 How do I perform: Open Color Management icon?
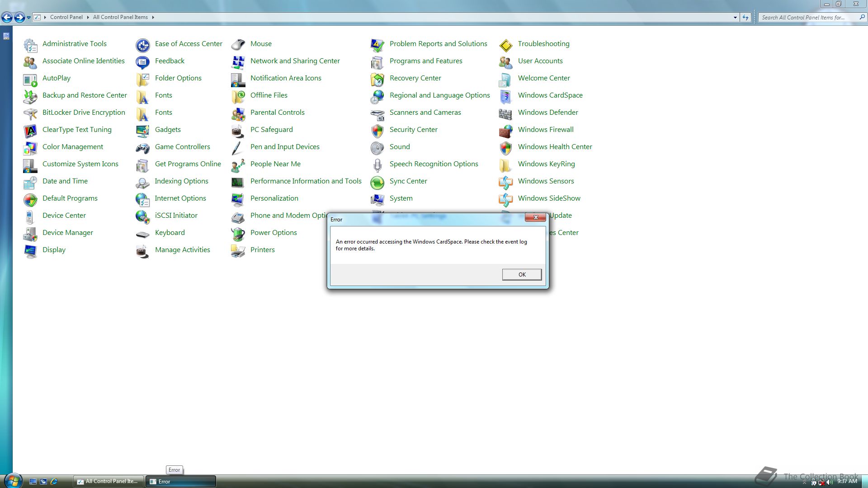(30, 147)
